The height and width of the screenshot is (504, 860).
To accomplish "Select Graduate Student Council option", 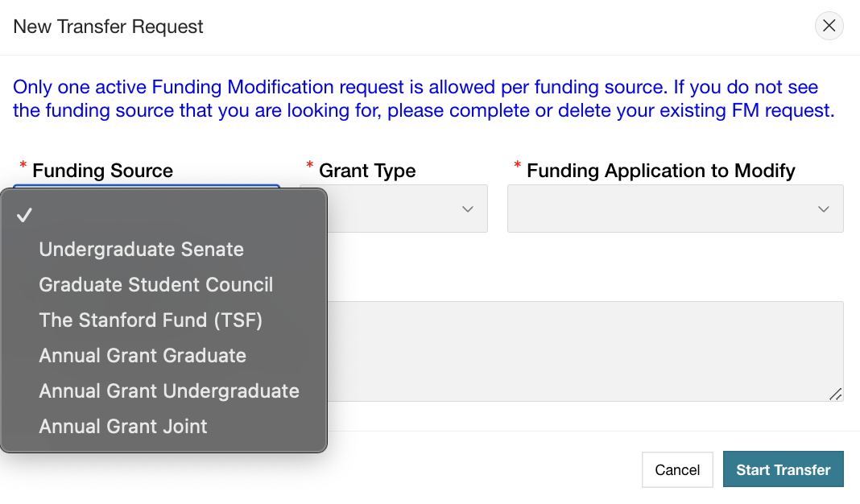I will coord(155,285).
